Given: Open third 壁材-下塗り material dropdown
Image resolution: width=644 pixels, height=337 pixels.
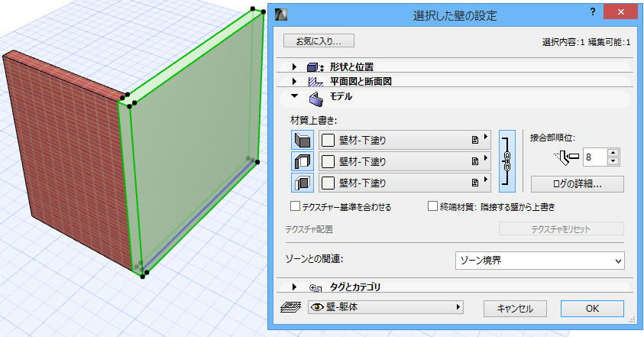Looking at the screenshot, I should (x=405, y=183).
